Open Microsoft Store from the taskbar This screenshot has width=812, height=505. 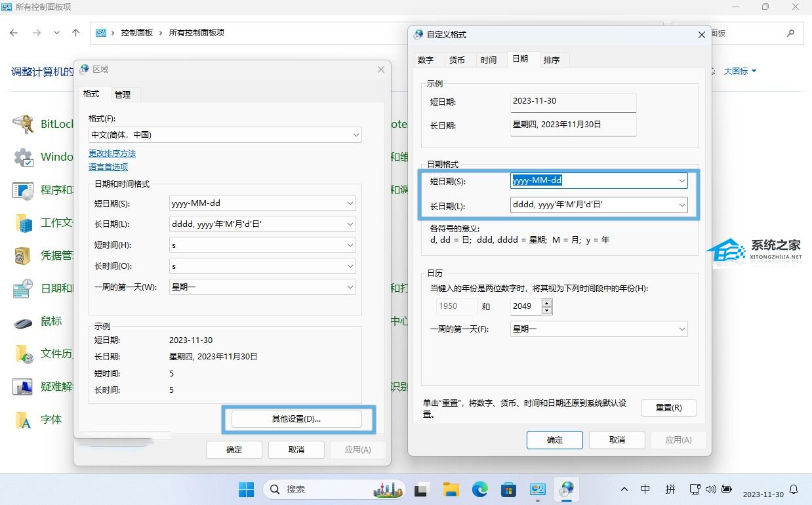508,489
